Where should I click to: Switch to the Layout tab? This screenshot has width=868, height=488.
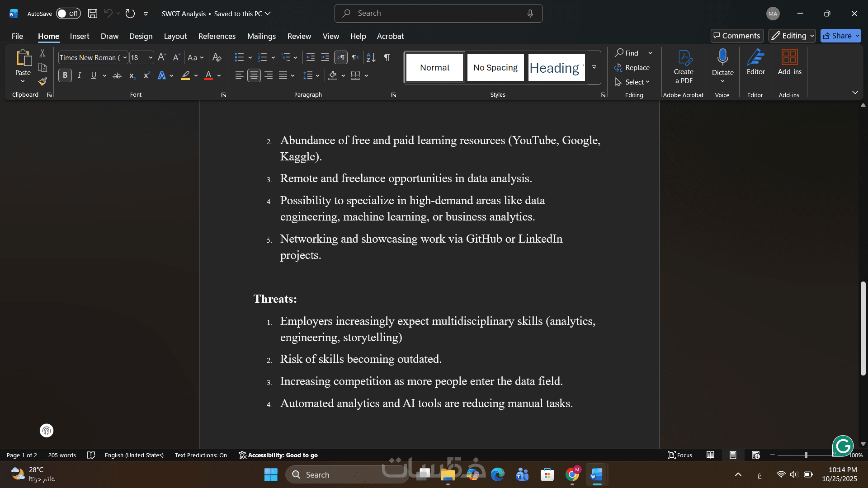pyautogui.click(x=175, y=36)
